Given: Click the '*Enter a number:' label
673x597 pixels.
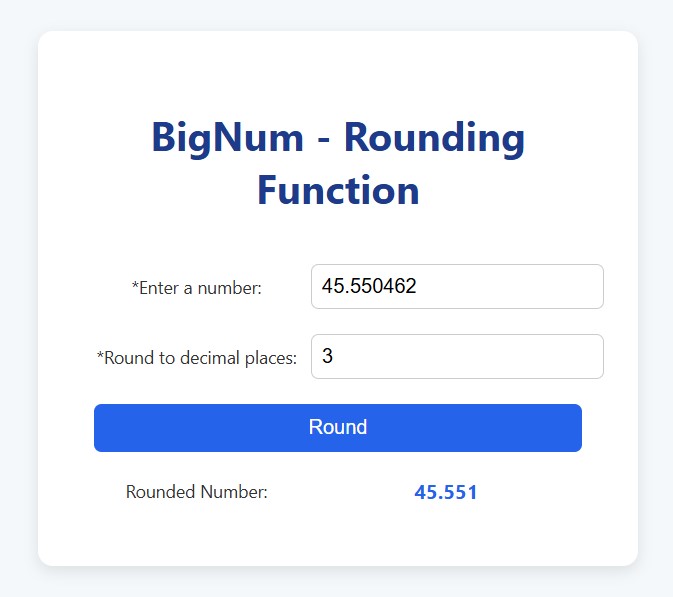Looking at the screenshot, I should (197, 288).
